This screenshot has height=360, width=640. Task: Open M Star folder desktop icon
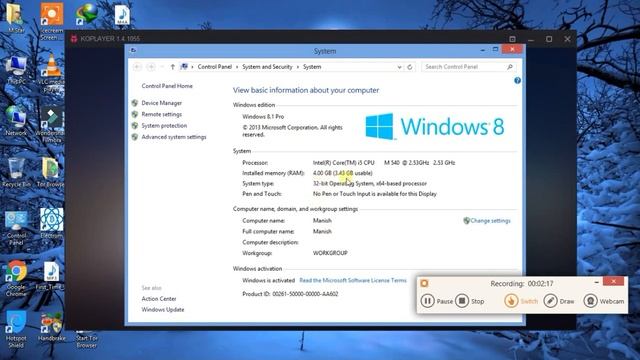click(16, 18)
